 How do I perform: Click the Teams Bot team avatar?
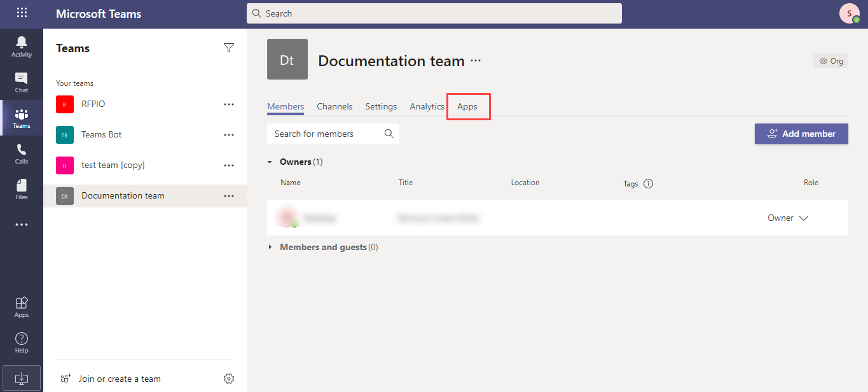point(65,134)
